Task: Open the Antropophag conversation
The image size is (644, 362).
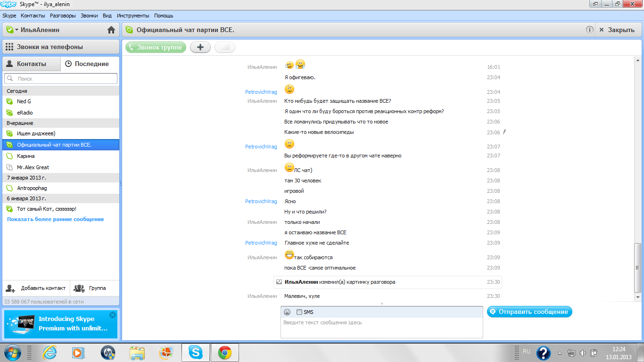Action: click(x=61, y=188)
